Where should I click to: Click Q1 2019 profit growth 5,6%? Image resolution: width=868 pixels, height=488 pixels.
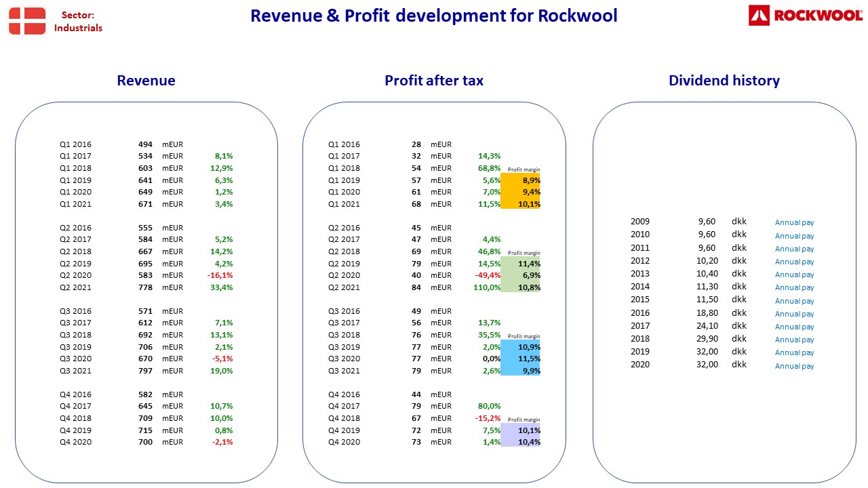492,180
